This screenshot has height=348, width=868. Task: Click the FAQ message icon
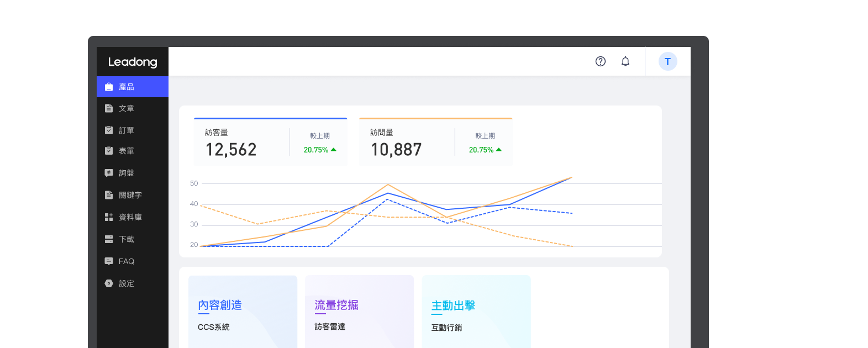click(x=109, y=261)
